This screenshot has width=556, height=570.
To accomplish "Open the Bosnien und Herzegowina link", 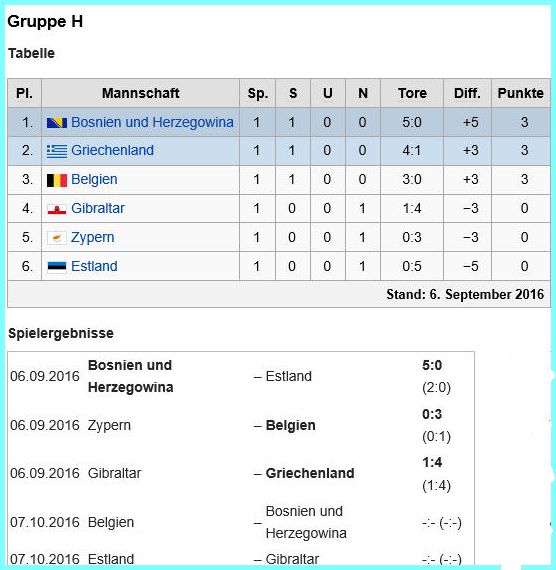I will pyautogui.click(x=152, y=122).
